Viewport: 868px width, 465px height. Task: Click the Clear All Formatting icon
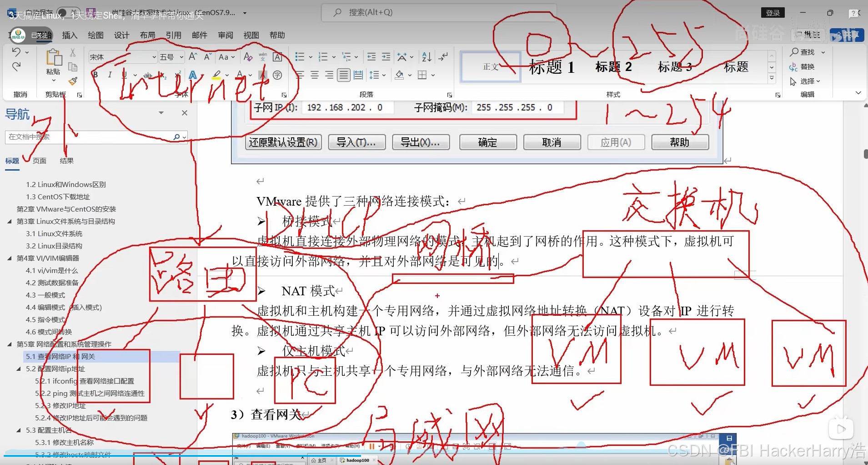[248, 57]
